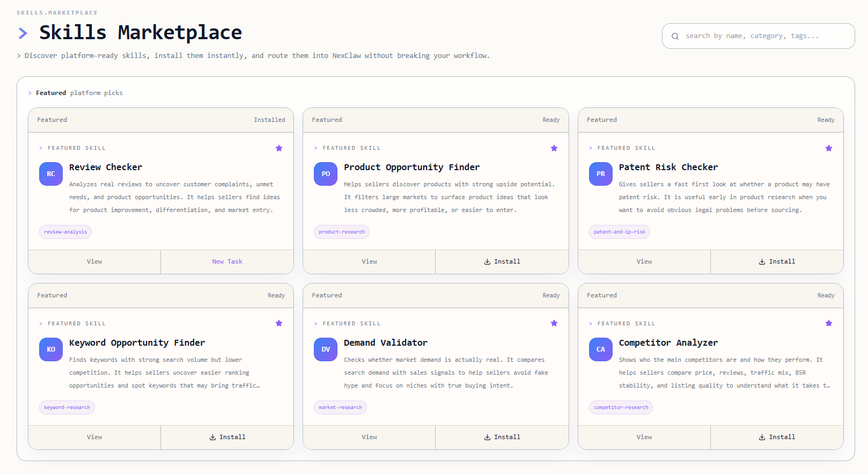The image size is (868, 474).
Task: Click the PR avatar icon
Action: click(x=601, y=174)
